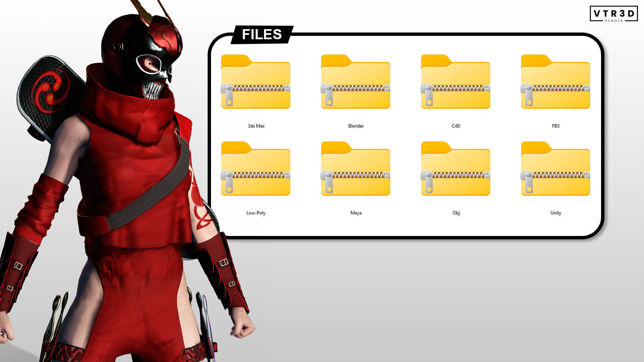The image size is (644, 362).
Task: Select the 'Low-Poly' file name label
Action: tap(256, 213)
